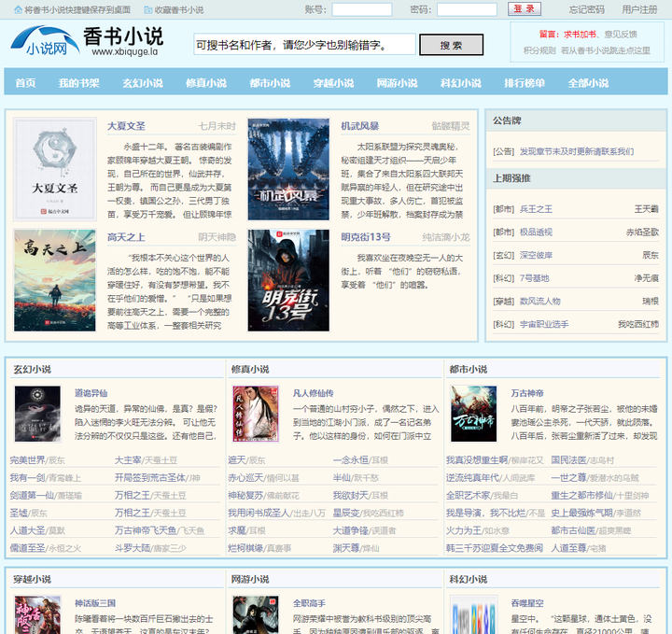Image resolution: width=672 pixels, height=634 pixels.
Task: Open the 求书加书 request link
Action: click(580, 35)
